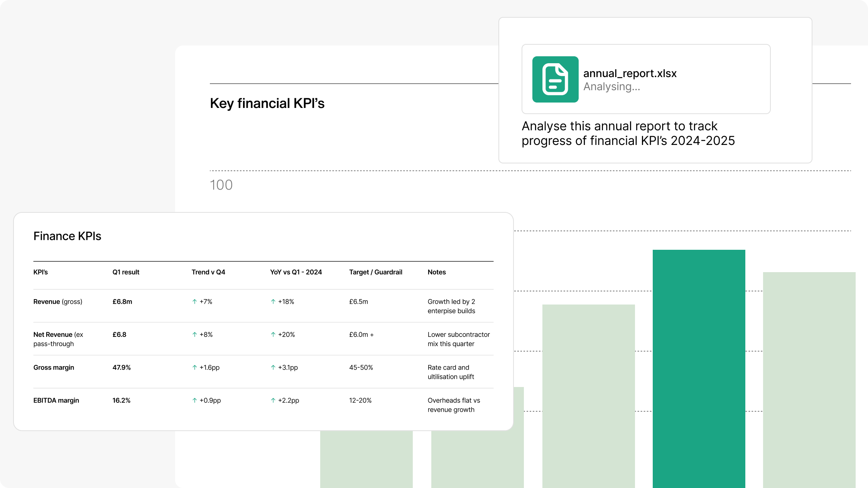868x488 pixels.
Task: Click Gross margin +3.1pp YoY arrow
Action: coord(273,368)
